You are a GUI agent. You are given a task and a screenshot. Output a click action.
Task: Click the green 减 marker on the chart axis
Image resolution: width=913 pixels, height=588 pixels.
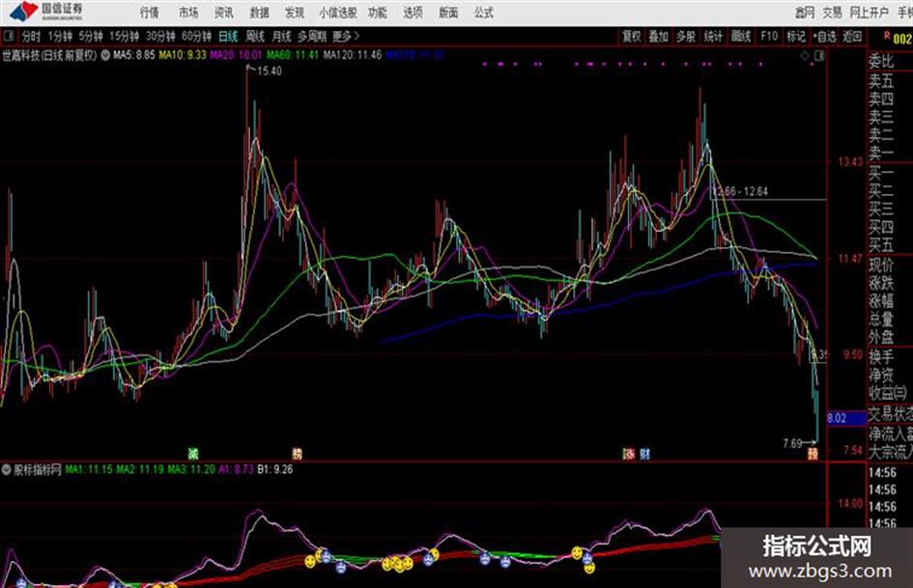(x=193, y=454)
